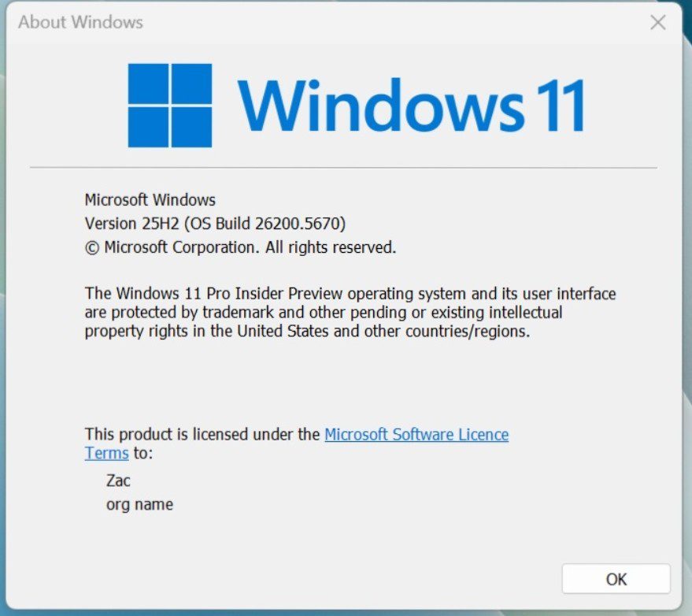Click the 'About Windows' title text
This screenshot has height=616, width=692.
(x=81, y=22)
